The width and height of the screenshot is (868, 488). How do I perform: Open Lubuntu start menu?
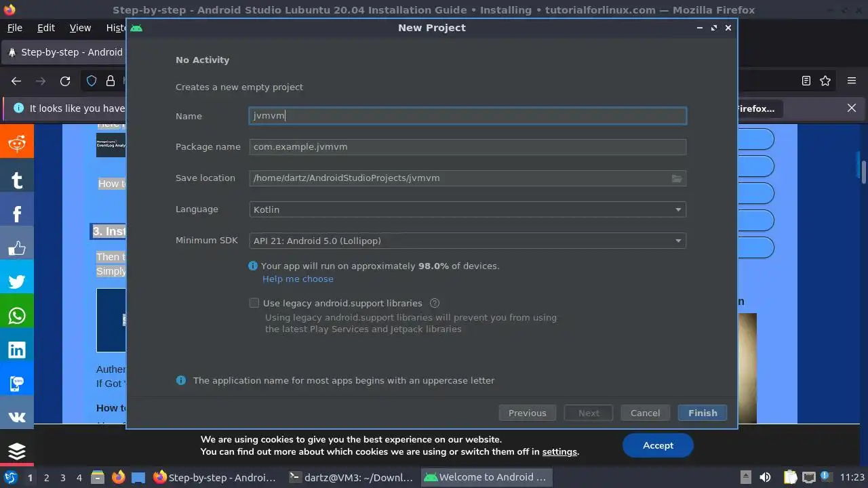(11, 477)
